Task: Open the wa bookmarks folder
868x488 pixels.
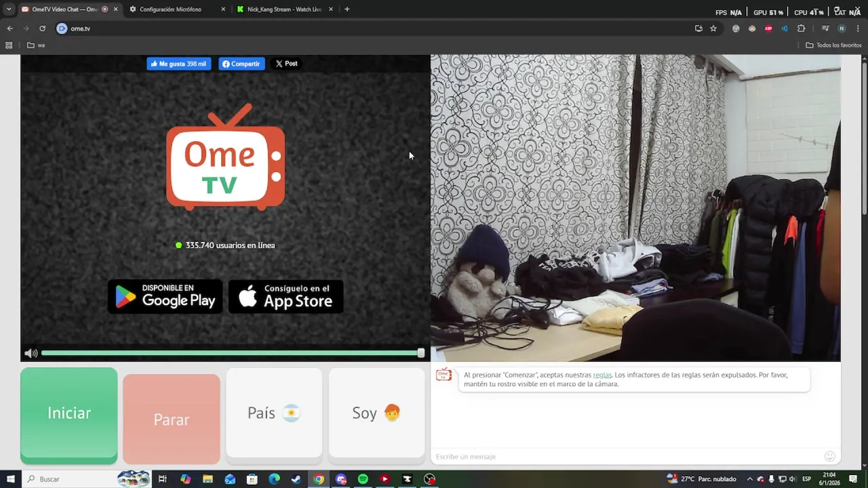Action: (36, 45)
